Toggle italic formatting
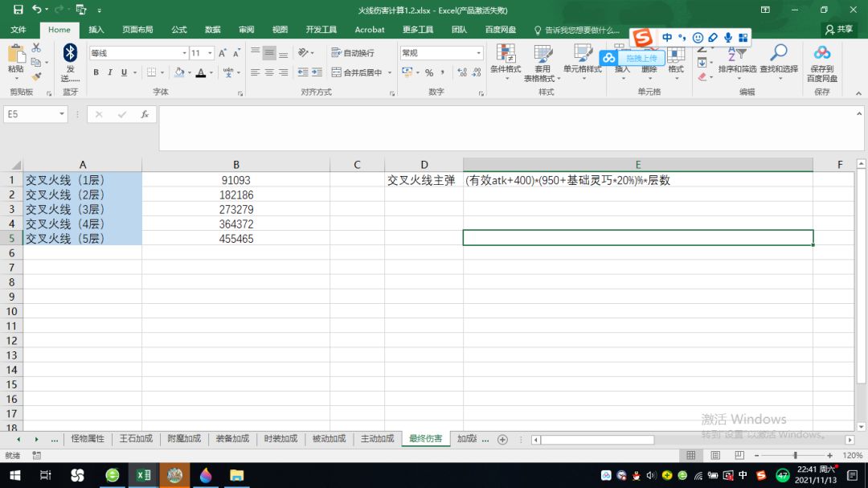 click(110, 72)
